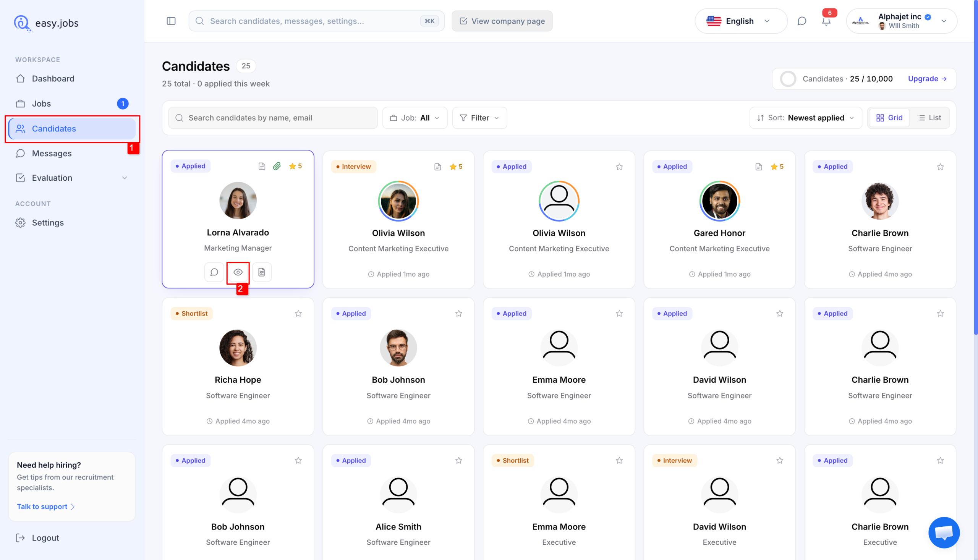Click document icon on Gared Honor card
978x560 pixels.
click(x=759, y=167)
